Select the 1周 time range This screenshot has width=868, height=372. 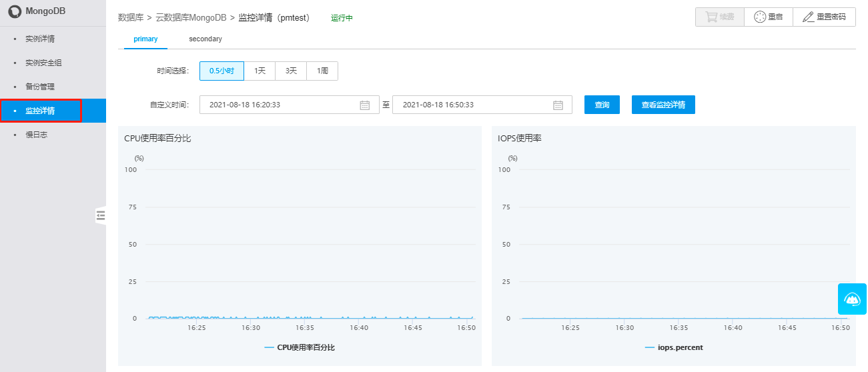(322, 71)
